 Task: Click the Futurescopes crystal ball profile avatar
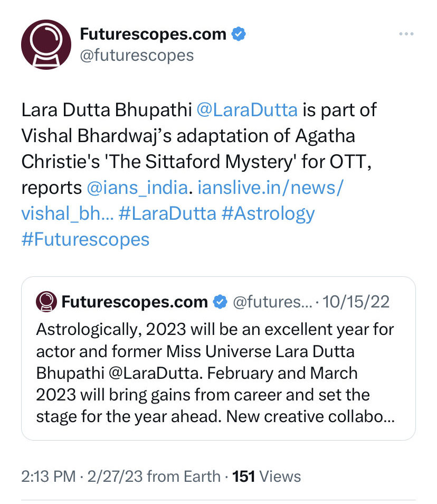[x=46, y=45]
